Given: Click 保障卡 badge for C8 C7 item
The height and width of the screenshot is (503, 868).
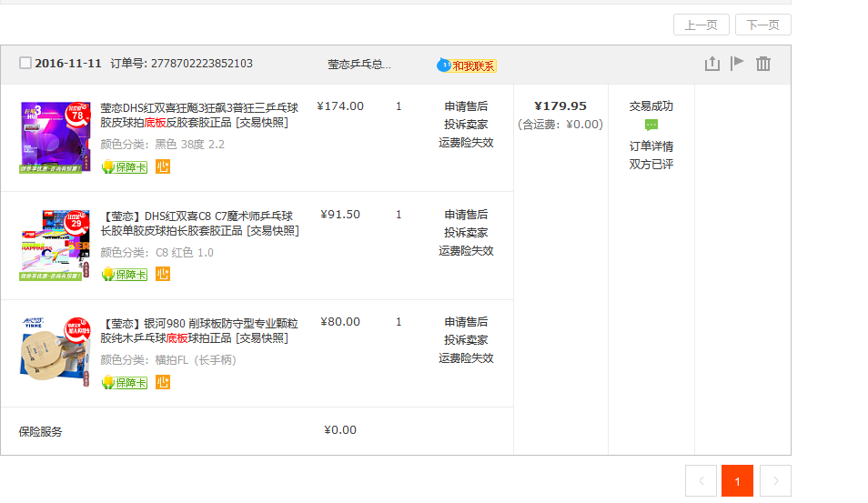Looking at the screenshot, I should tap(125, 275).
